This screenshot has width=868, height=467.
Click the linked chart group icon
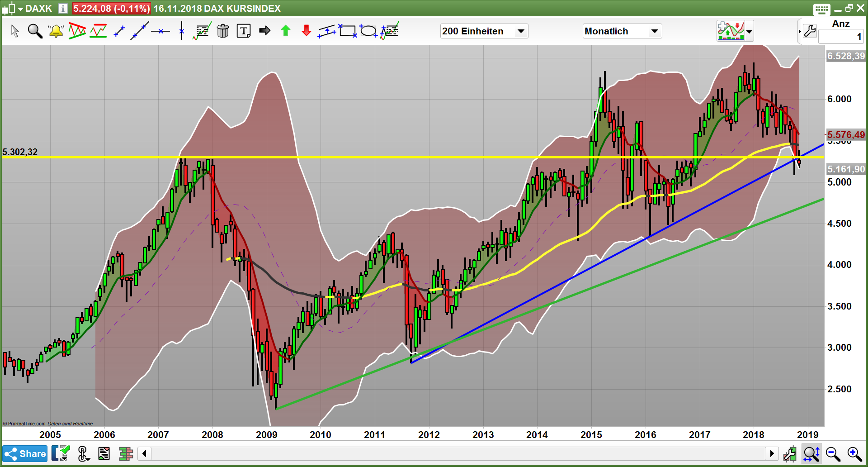tap(83, 453)
